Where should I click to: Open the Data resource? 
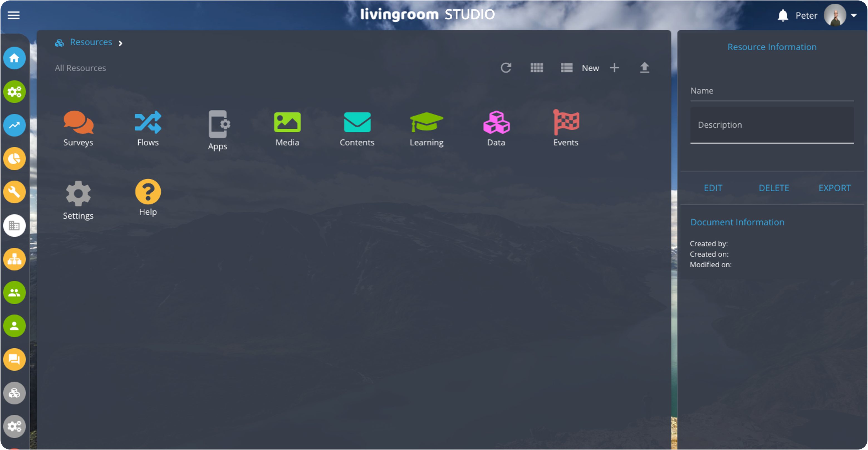point(496,128)
